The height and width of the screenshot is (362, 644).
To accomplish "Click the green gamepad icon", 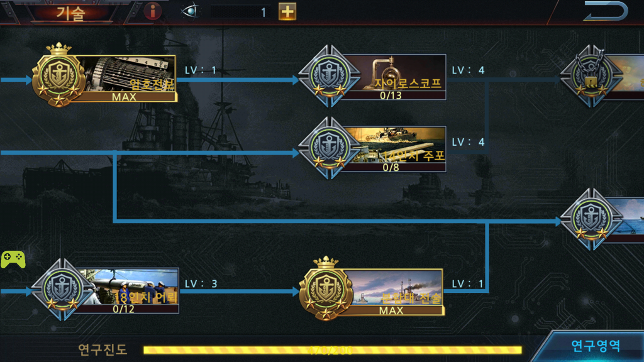I will click(13, 260).
